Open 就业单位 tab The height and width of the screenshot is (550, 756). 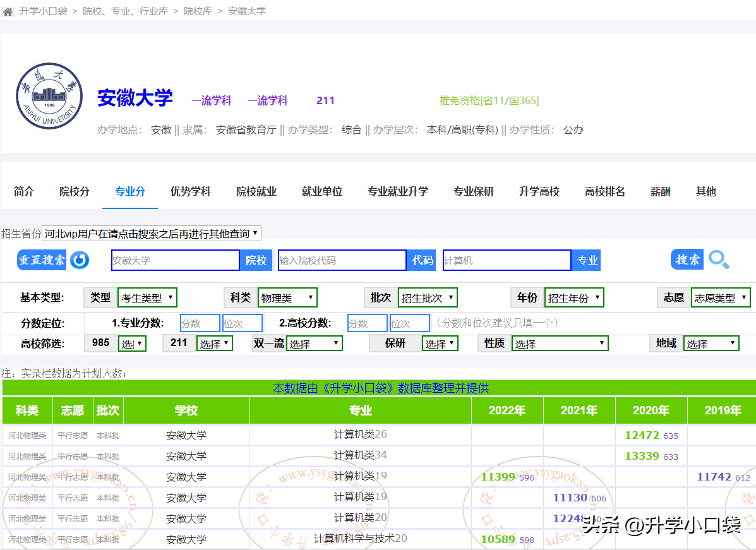pyautogui.click(x=321, y=191)
